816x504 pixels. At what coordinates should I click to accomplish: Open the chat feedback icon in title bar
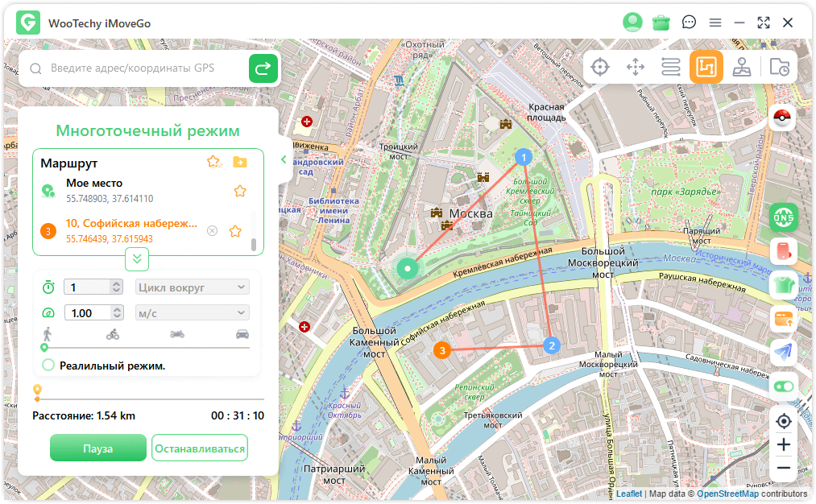(x=689, y=23)
